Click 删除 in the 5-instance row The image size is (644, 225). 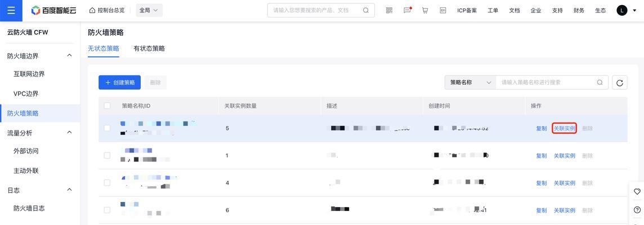587,128
